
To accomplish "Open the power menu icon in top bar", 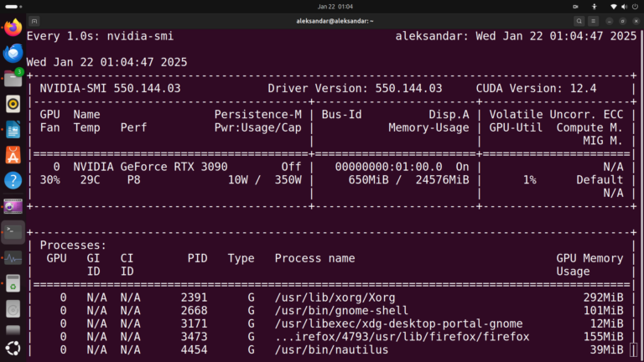I will [635, 7].
